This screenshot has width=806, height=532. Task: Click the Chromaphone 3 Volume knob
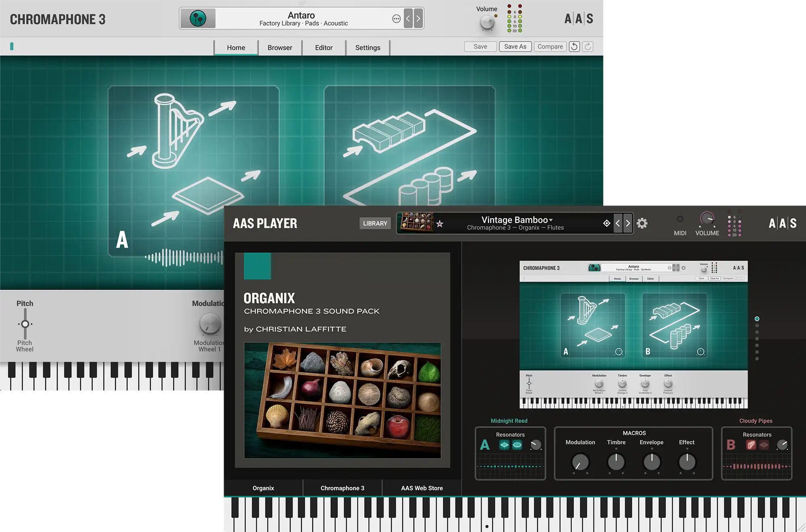(x=487, y=23)
